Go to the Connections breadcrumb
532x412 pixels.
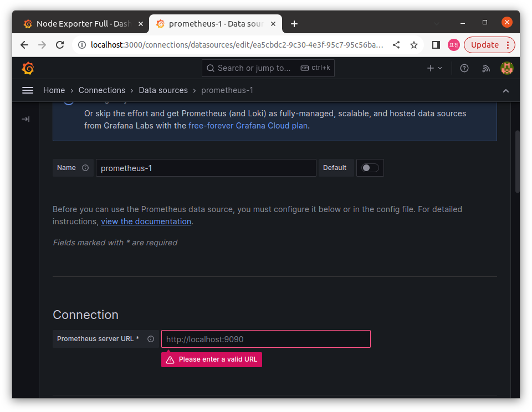[102, 90]
